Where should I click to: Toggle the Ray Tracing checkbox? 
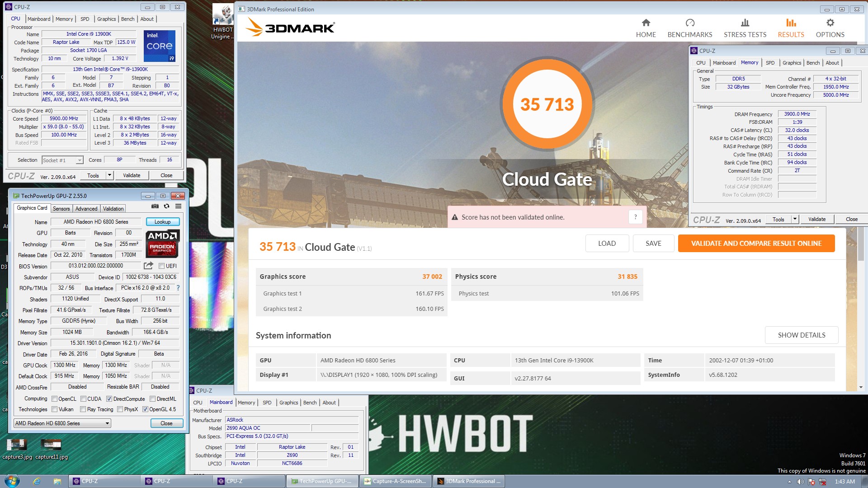point(83,409)
